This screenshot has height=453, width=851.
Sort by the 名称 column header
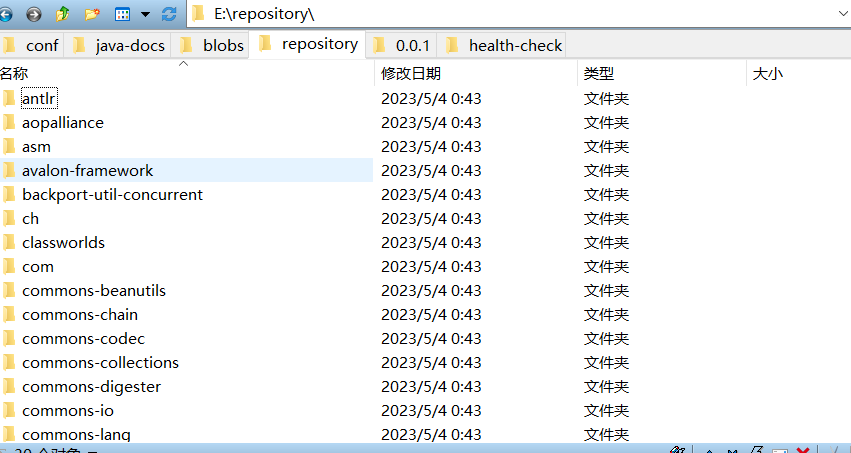[14, 74]
